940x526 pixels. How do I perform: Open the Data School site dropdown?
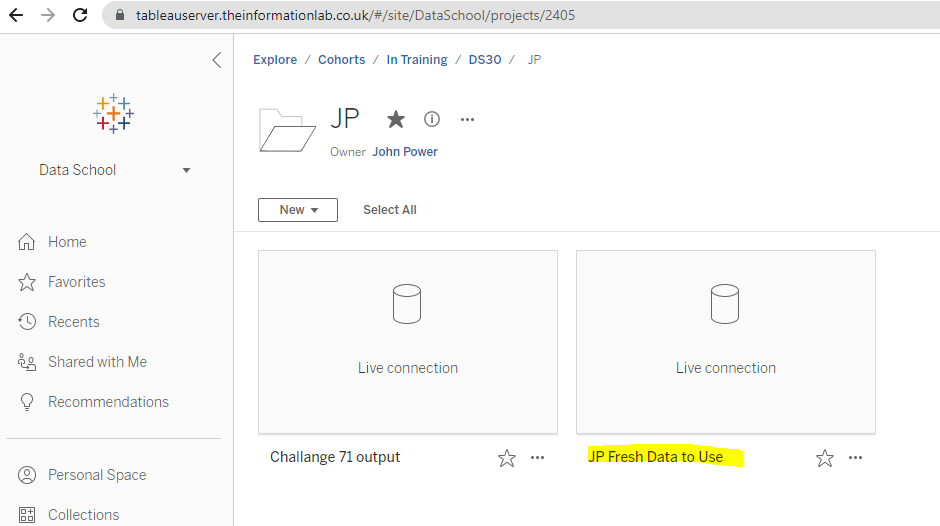(x=114, y=170)
